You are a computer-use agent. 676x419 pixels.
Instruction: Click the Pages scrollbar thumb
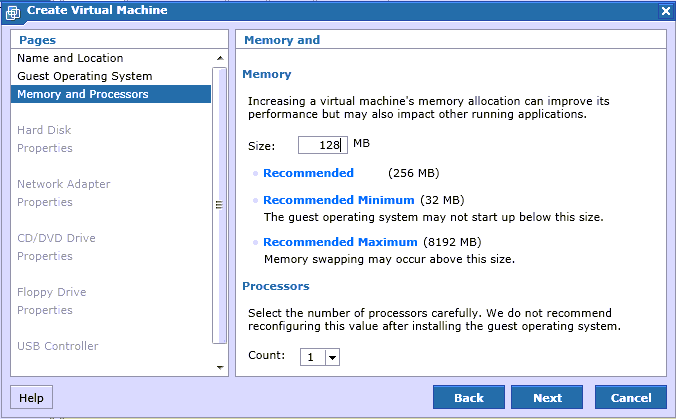[x=219, y=205]
